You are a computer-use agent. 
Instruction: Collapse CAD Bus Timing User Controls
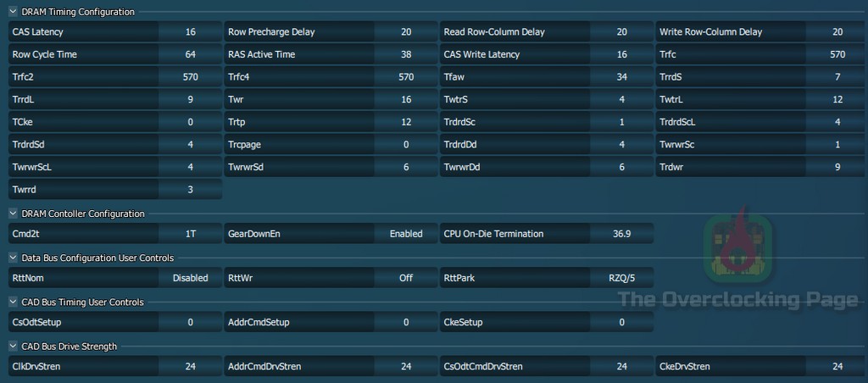point(13,302)
